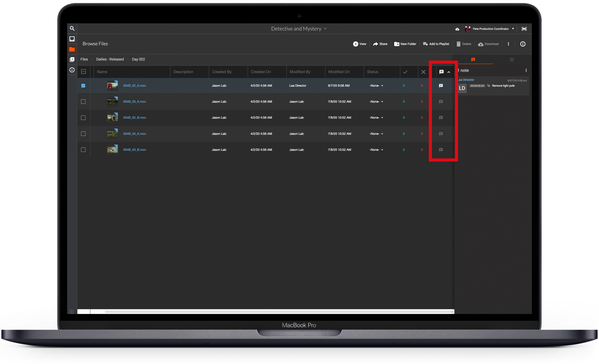The height and width of the screenshot is (364, 599).
Task: Click the cloud upload icon in header
Action: point(457,29)
